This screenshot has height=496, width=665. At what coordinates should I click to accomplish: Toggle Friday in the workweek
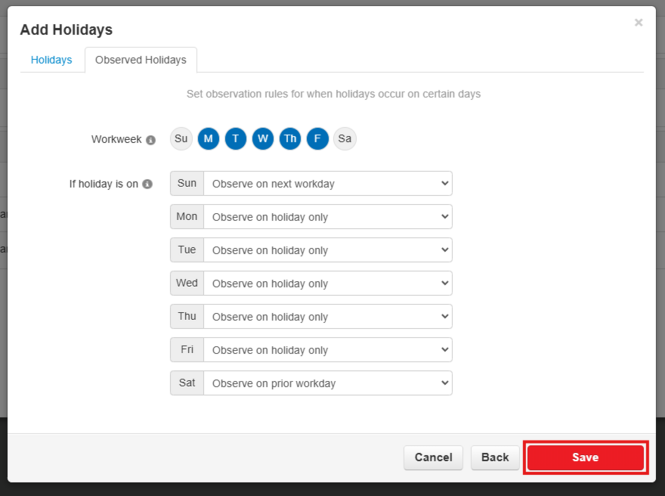[x=317, y=139]
